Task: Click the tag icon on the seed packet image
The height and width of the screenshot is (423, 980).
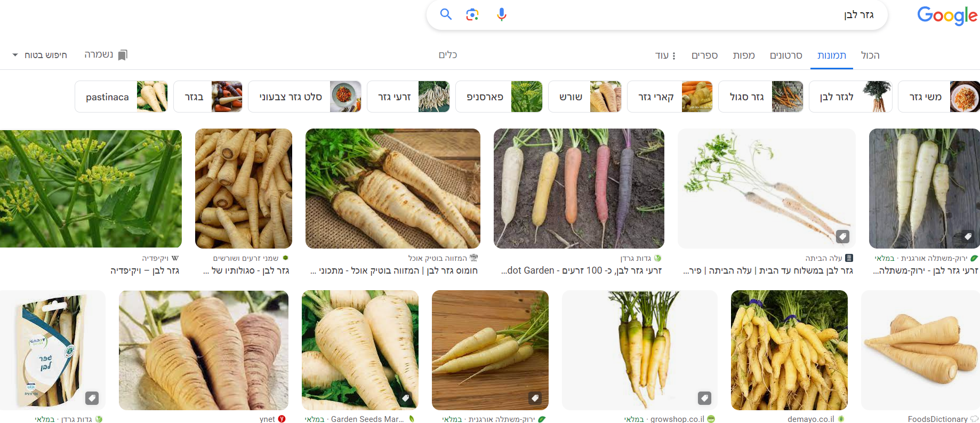Action: [92, 398]
